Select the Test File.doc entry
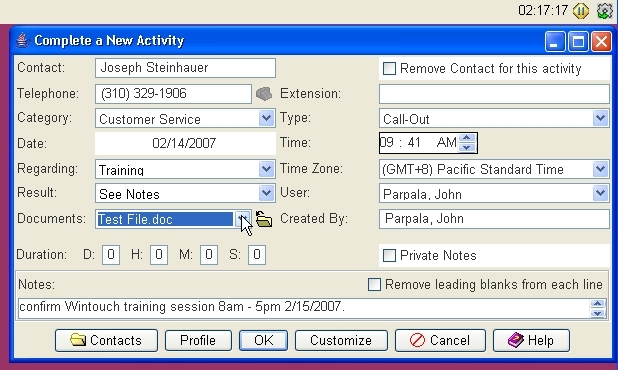This screenshot has height=370, width=618. (165, 219)
